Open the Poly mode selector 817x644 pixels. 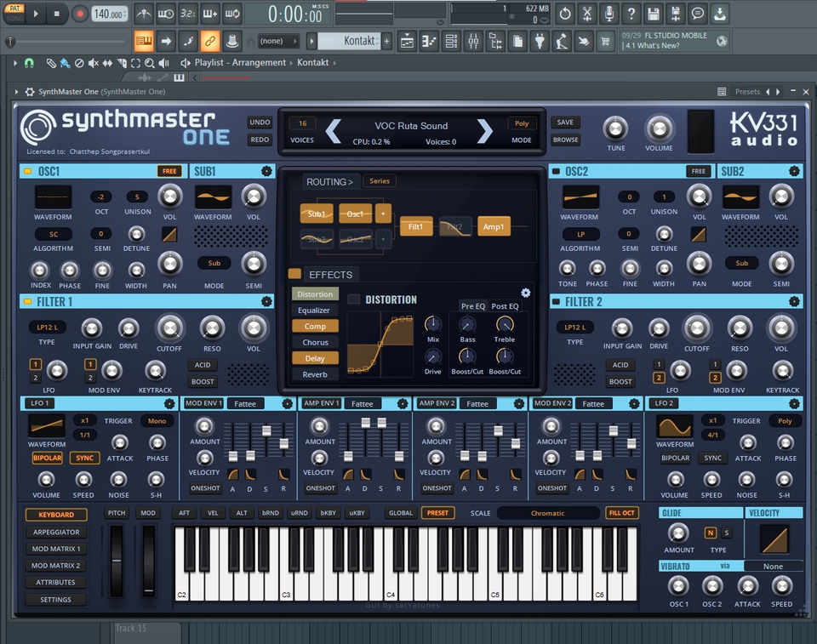pos(522,123)
